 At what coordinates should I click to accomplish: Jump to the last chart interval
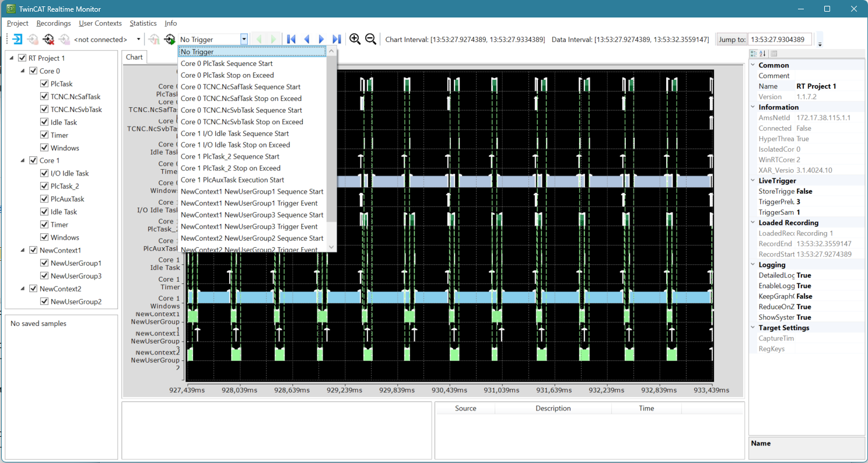click(x=337, y=39)
